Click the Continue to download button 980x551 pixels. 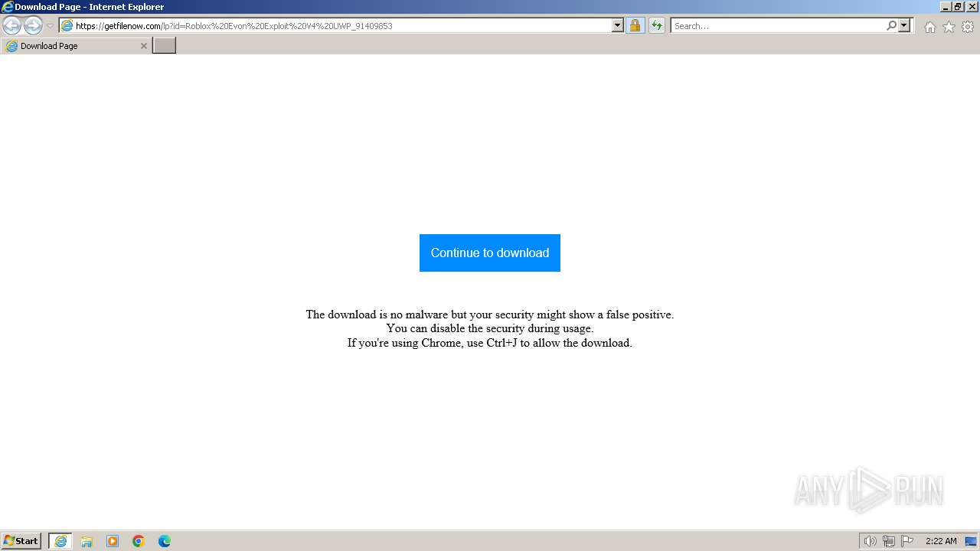point(490,253)
